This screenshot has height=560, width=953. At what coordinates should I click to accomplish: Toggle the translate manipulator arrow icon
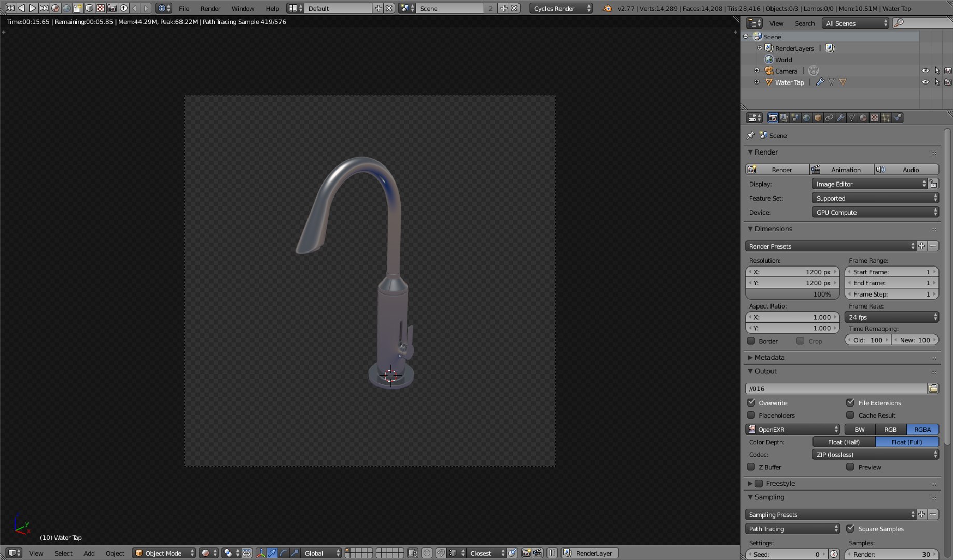tap(272, 553)
